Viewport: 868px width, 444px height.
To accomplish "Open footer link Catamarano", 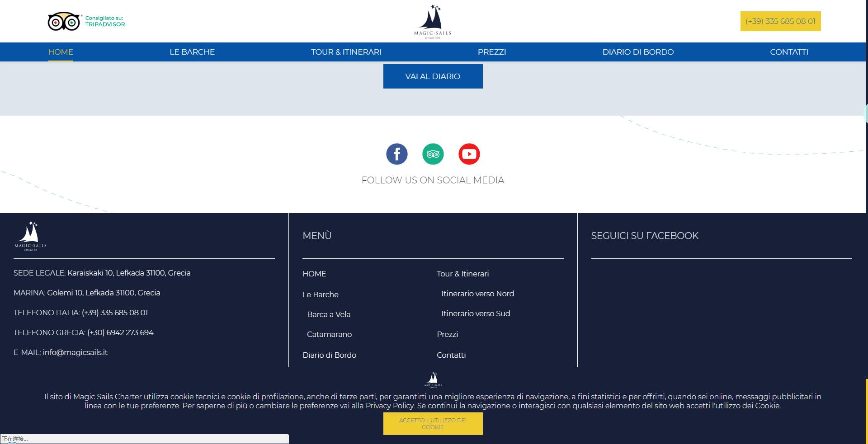I will [329, 334].
